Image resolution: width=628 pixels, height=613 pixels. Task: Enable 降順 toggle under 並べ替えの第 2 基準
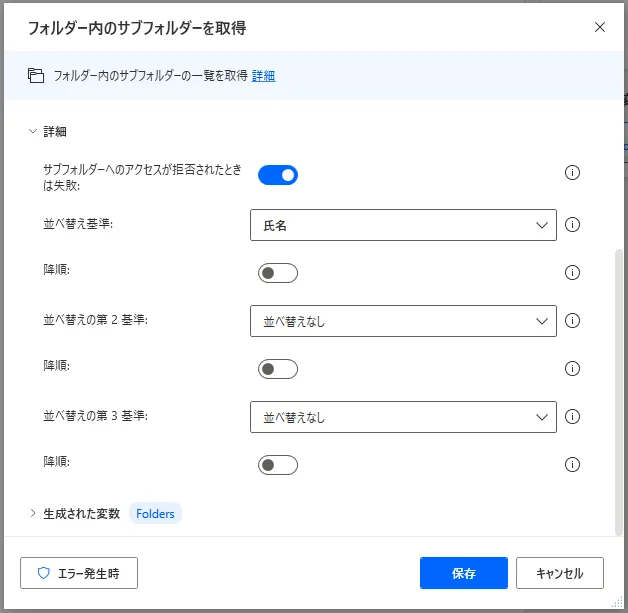[x=278, y=369]
